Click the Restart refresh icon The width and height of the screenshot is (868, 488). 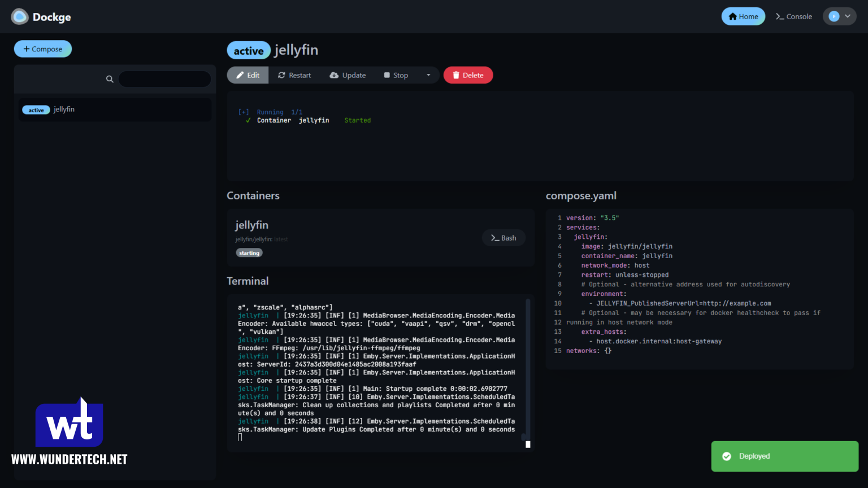[x=281, y=75]
